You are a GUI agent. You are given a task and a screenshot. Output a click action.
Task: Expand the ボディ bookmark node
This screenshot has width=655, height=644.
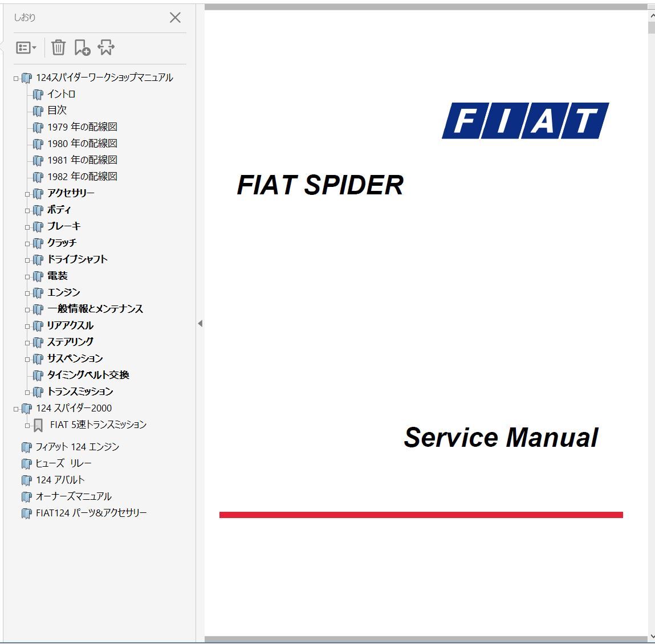click(x=27, y=210)
